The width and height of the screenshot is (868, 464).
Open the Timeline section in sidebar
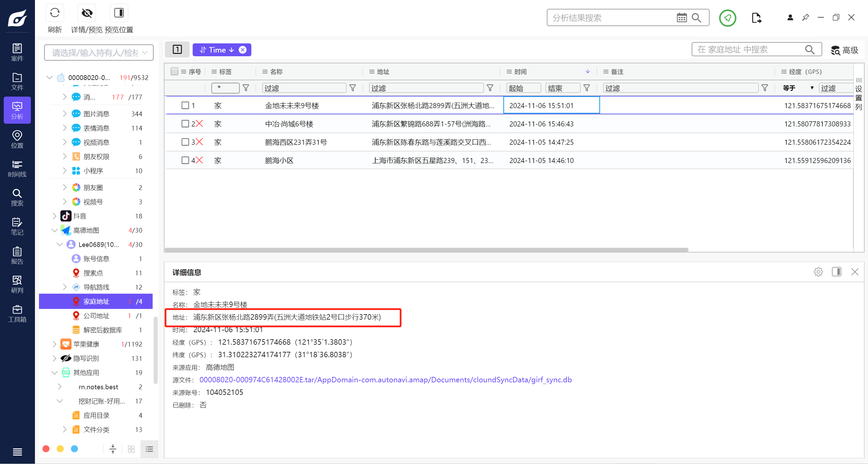coord(17,168)
